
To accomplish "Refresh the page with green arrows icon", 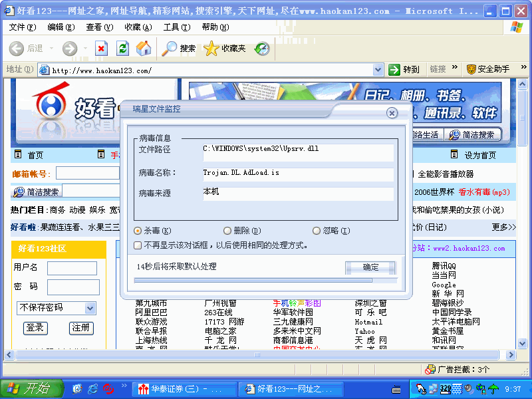I will [122, 49].
